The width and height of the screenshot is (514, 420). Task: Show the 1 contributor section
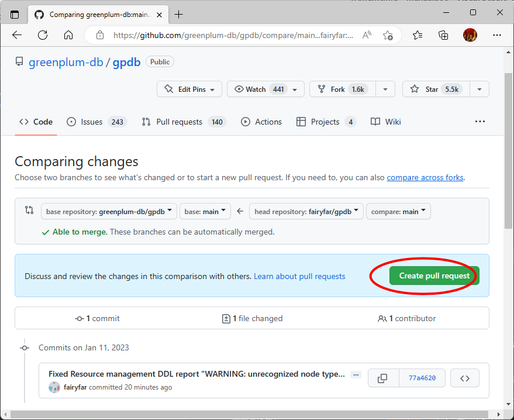click(x=407, y=318)
